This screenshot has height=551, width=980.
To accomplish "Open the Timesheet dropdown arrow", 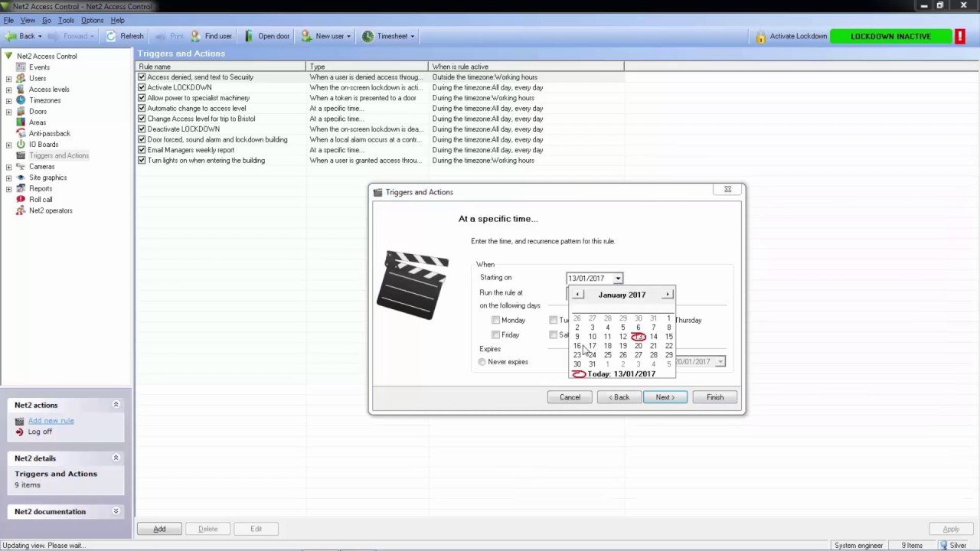I will (412, 36).
